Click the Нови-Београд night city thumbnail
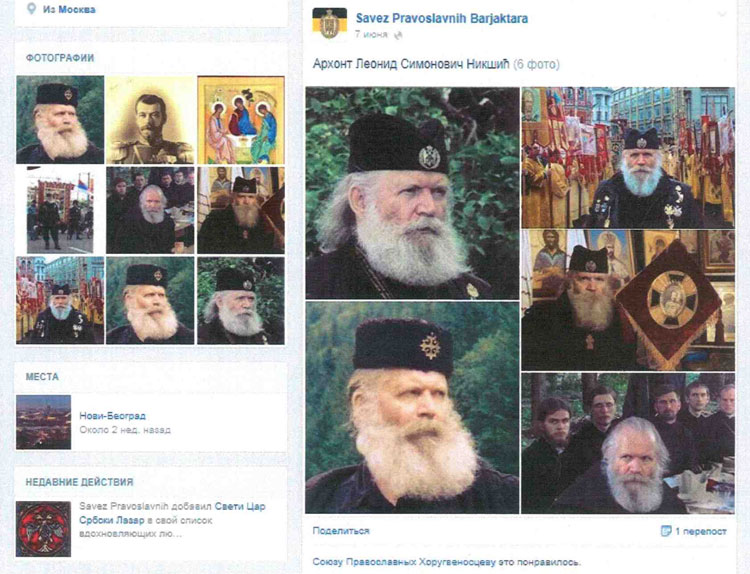 (44, 422)
